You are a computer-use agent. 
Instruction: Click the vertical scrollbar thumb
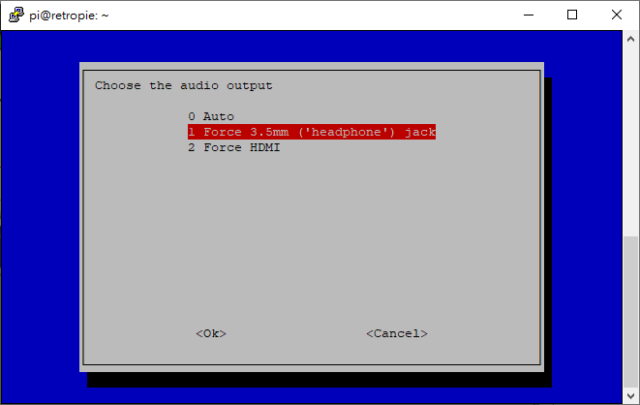click(x=631, y=312)
